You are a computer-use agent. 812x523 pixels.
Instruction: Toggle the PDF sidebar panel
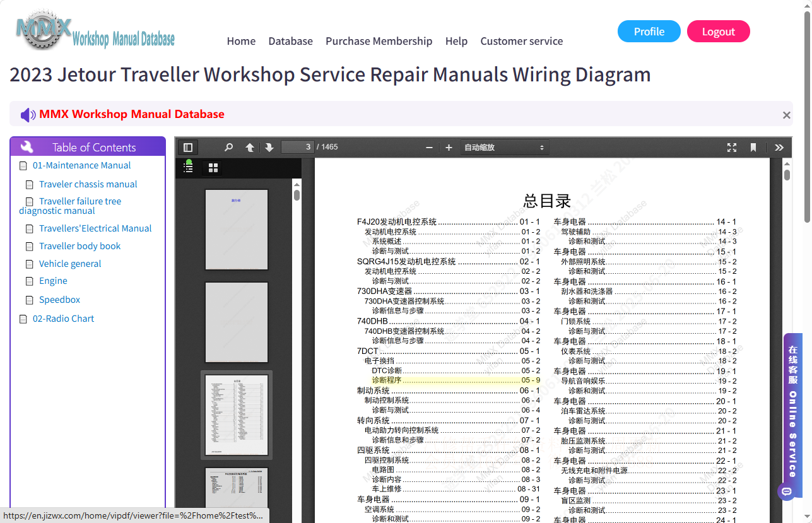tap(188, 148)
